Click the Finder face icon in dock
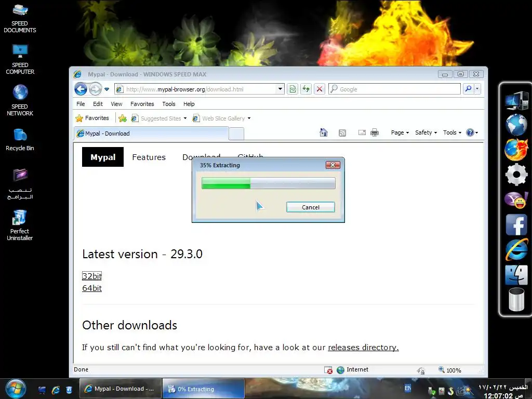The height and width of the screenshot is (399, 532). pos(516,274)
